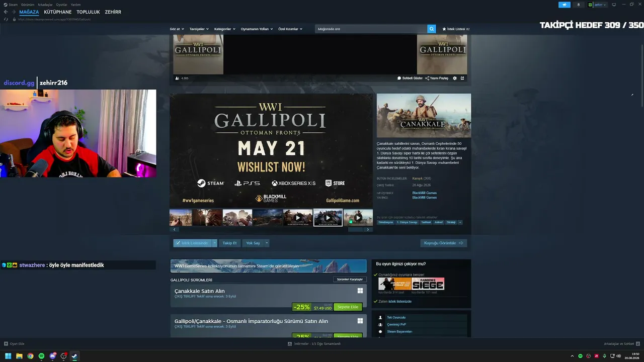Image resolution: width=644 pixels, height=362 pixels.
Task: Open Spotify from the taskbar
Action: (41, 356)
